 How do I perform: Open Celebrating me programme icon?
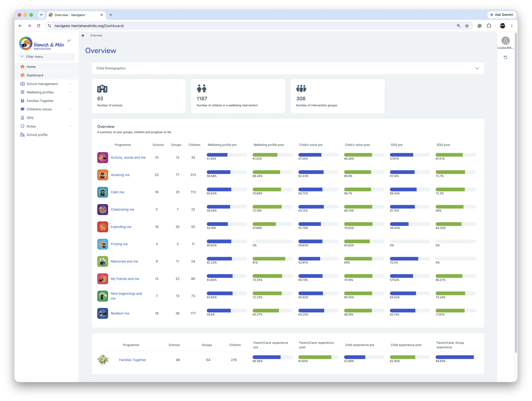(102, 209)
